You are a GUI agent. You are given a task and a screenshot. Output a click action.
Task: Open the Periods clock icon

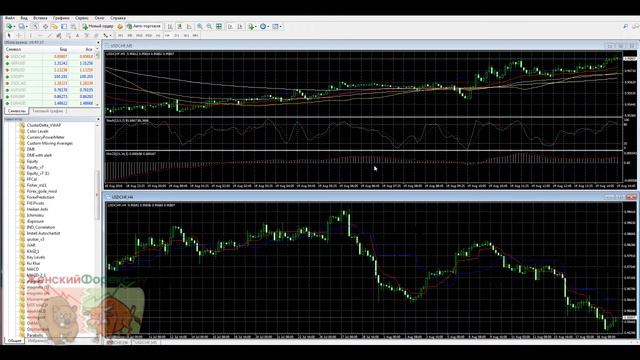(x=263, y=27)
